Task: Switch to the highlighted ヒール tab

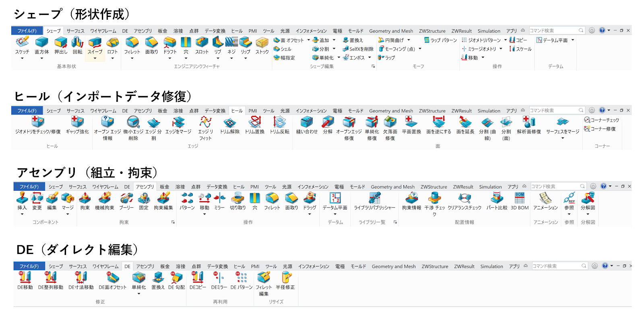Action: 237,111
